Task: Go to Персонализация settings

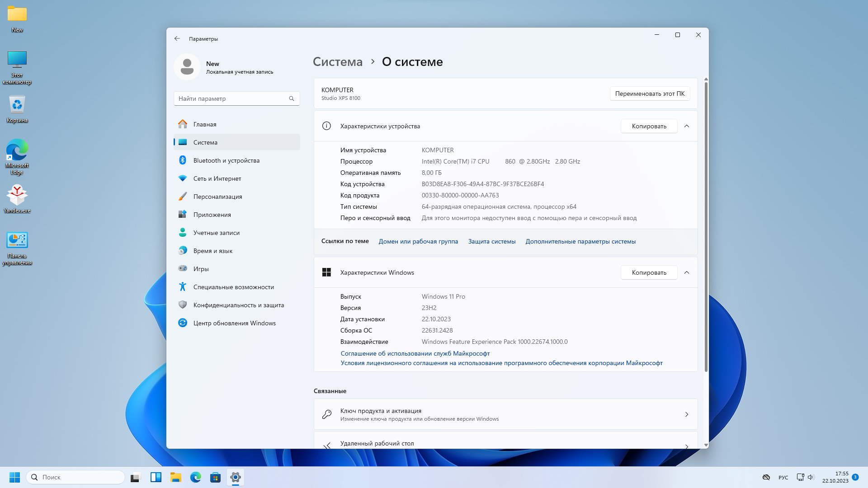Action: click(x=217, y=197)
